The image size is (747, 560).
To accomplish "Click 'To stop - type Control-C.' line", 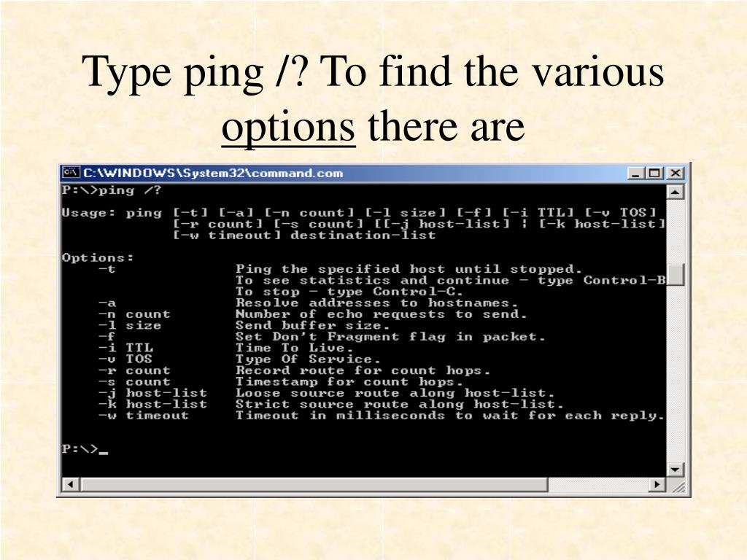I will pyautogui.click(x=349, y=292).
